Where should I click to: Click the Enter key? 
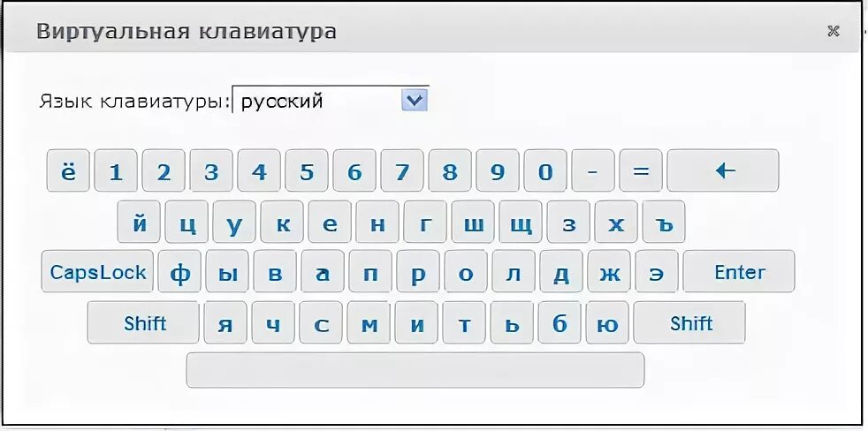pyautogui.click(x=739, y=271)
